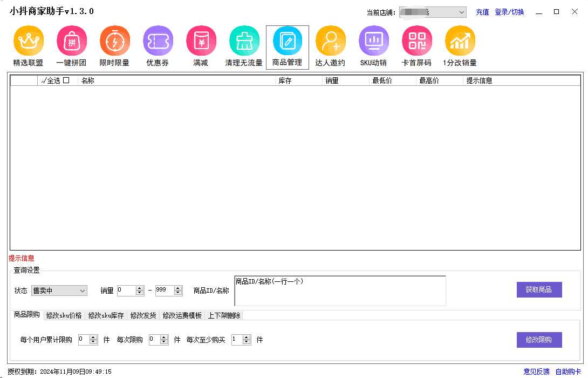
Task: Click the 1分改销量 chart icon
Action: 460,41
